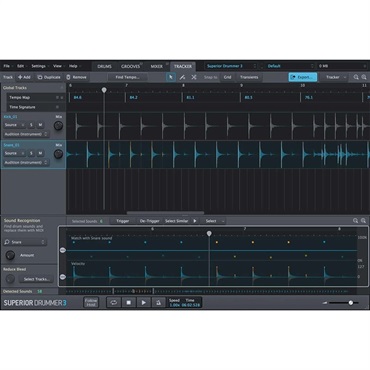Adjust the Snare_01 Mix knob
Screen dimensions: 370x370
pyautogui.click(x=58, y=154)
